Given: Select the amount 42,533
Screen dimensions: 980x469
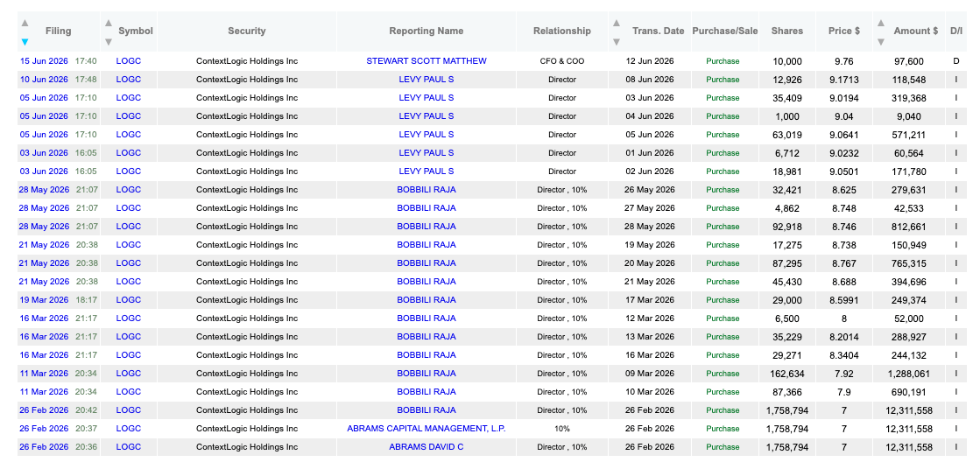Looking at the screenshot, I should (x=909, y=208).
